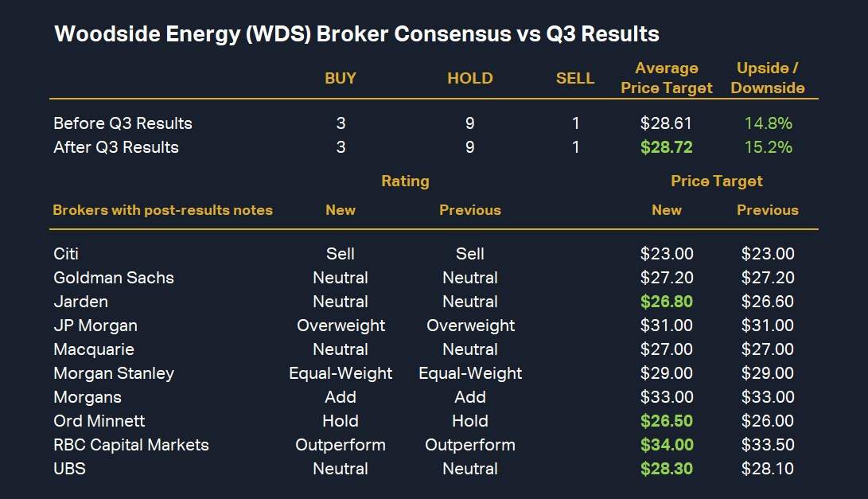Click the BUY column header
The height and width of the screenshot is (499, 868).
point(341,78)
